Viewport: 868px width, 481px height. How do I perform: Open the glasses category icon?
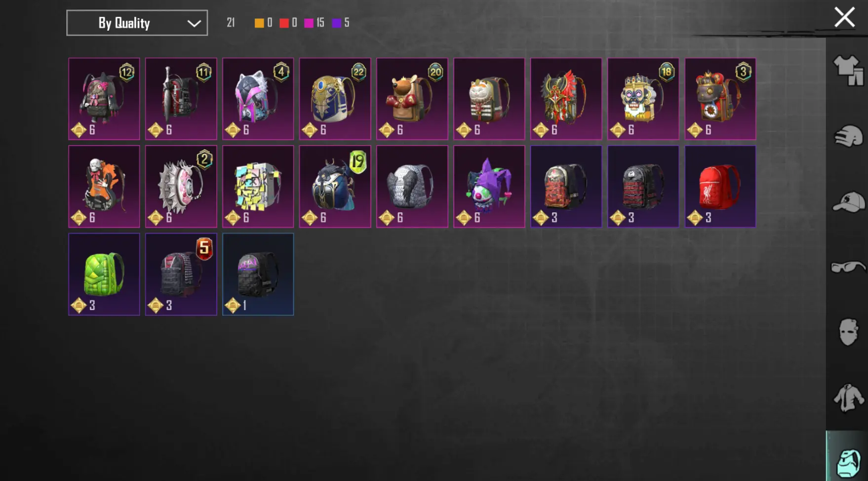848,267
